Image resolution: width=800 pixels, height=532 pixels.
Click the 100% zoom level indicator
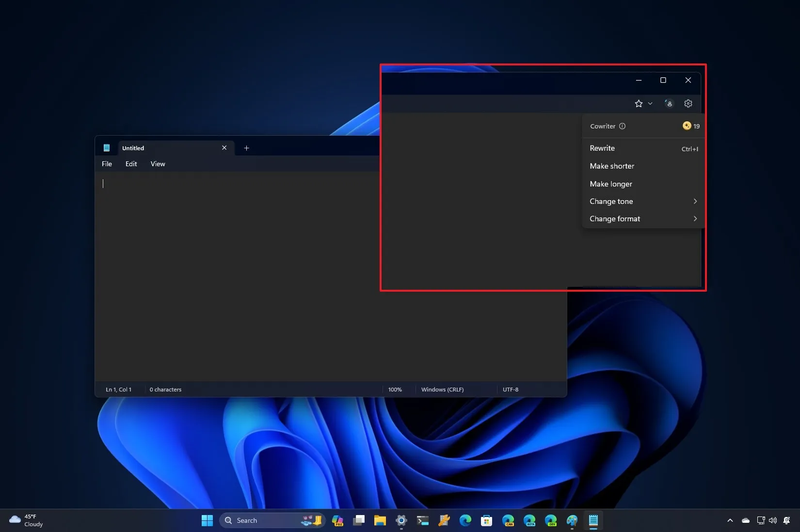pos(395,389)
